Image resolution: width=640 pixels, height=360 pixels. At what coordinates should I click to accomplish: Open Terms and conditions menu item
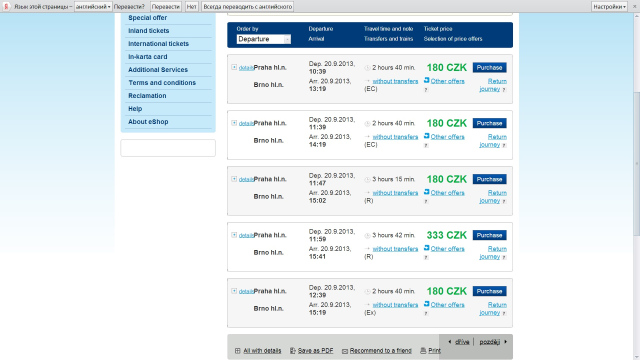(x=162, y=83)
